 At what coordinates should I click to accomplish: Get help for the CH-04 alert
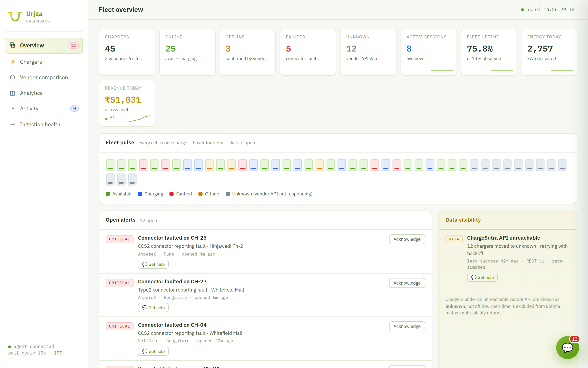pos(153,351)
